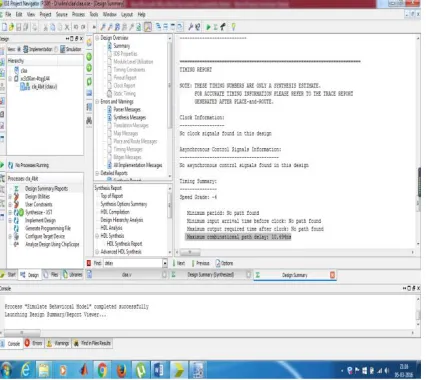Viewport: 426px width, 380px height.
Task: Click the Next find button
Action: (x=179, y=263)
